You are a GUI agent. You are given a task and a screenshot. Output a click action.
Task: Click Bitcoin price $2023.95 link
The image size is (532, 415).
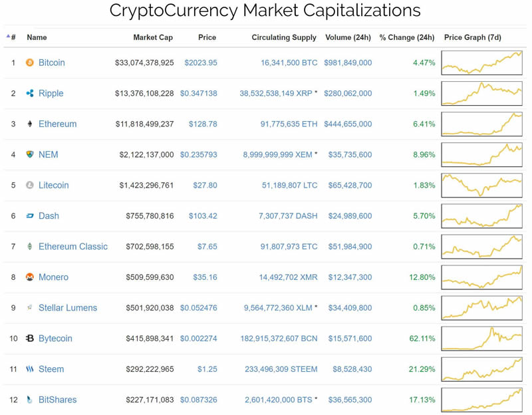(x=201, y=63)
